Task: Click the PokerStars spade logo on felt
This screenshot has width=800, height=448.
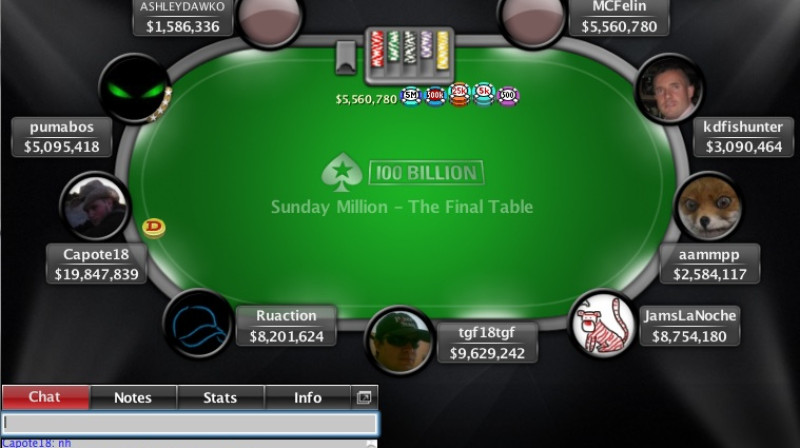Action: (341, 172)
